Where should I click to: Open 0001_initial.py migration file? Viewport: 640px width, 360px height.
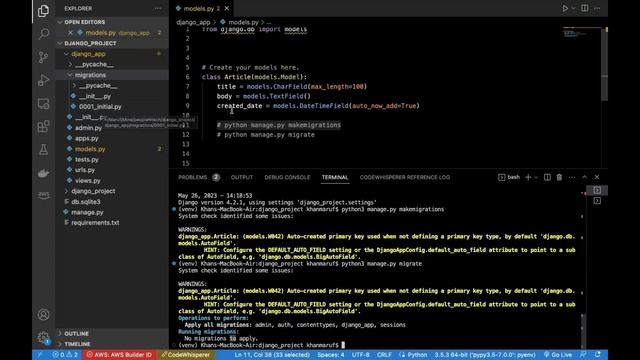pyautogui.click(x=100, y=107)
